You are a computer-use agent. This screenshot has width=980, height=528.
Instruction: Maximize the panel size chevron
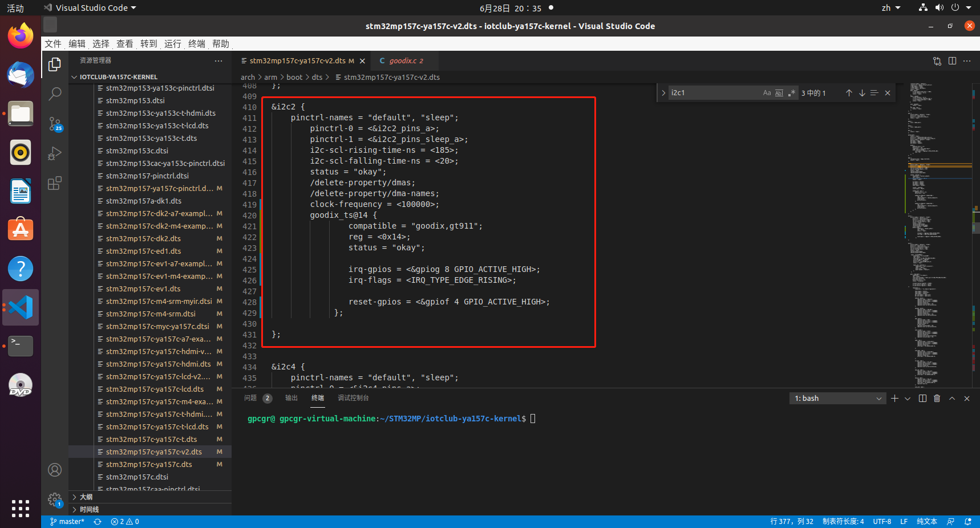coord(952,399)
